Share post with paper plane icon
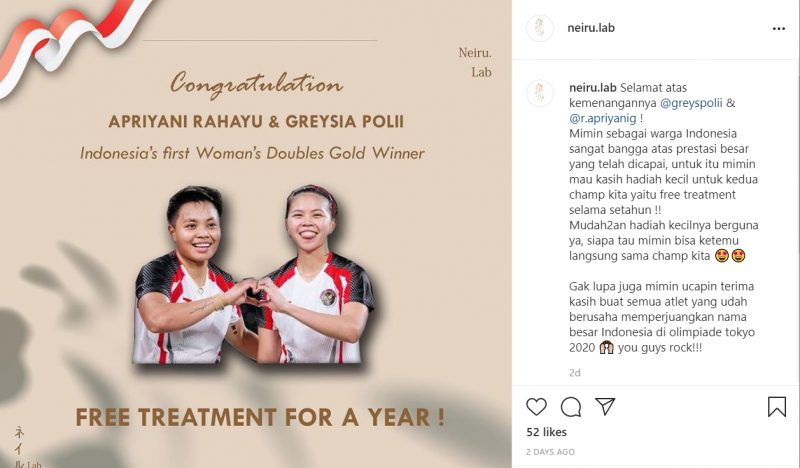 coord(605,406)
